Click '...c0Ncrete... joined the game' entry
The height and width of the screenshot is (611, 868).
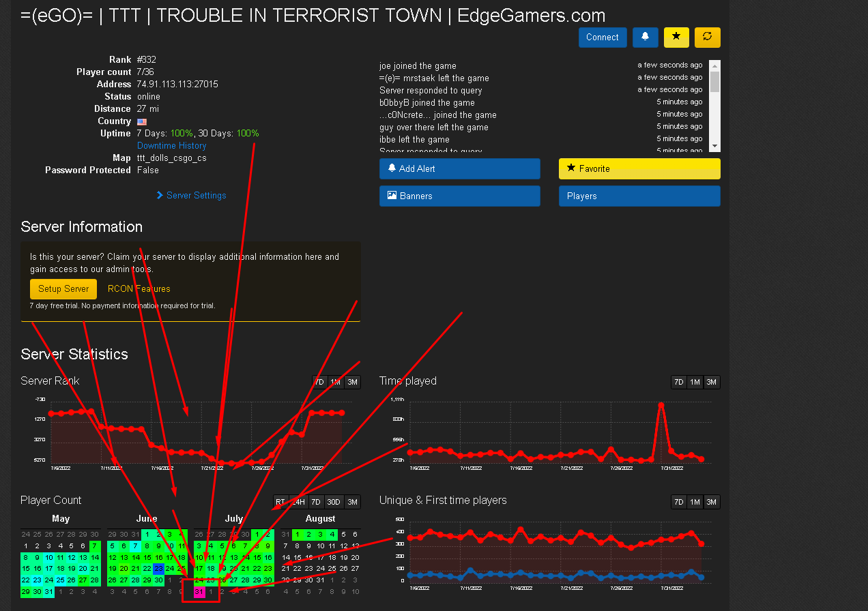tap(438, 115)
